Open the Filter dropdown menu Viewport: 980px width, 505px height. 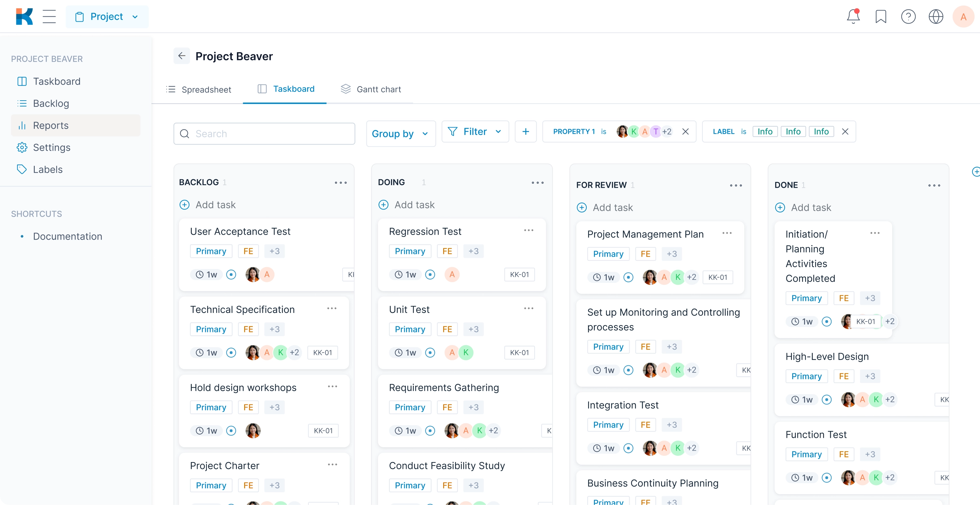point(475,132)
